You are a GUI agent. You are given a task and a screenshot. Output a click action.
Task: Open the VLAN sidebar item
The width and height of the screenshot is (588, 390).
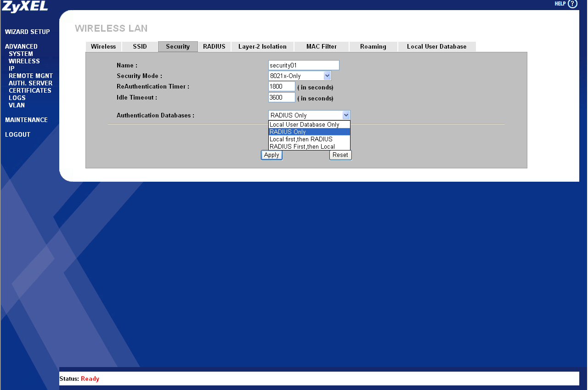click(x=17, y=105)
